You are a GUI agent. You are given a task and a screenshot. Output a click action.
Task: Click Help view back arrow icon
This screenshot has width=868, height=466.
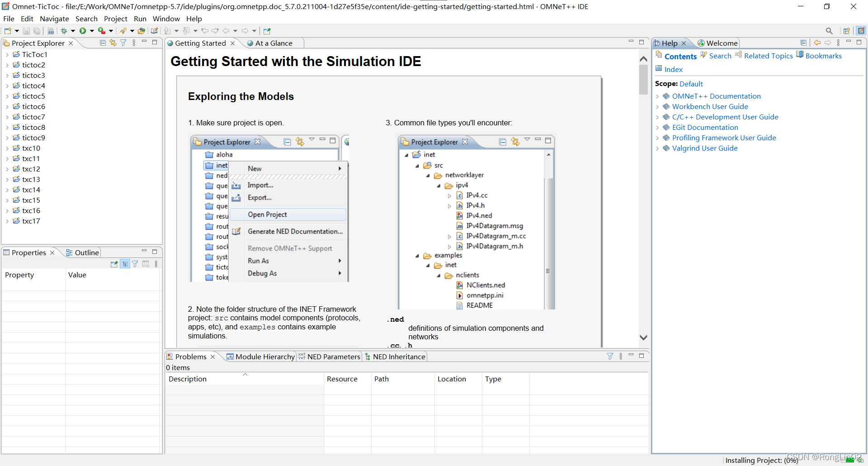click(x=817, y=43)
